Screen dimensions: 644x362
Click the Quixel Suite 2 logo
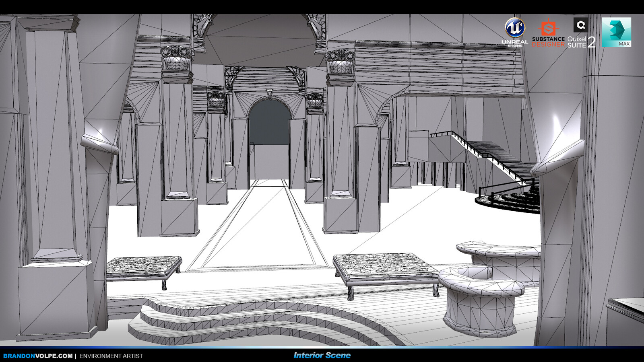click(x=581, y=33)
